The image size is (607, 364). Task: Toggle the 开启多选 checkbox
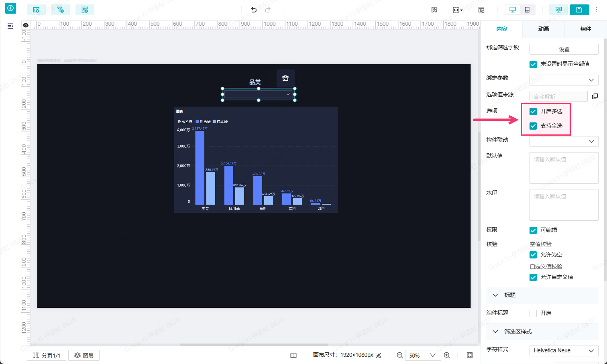(x=533, y=112)
